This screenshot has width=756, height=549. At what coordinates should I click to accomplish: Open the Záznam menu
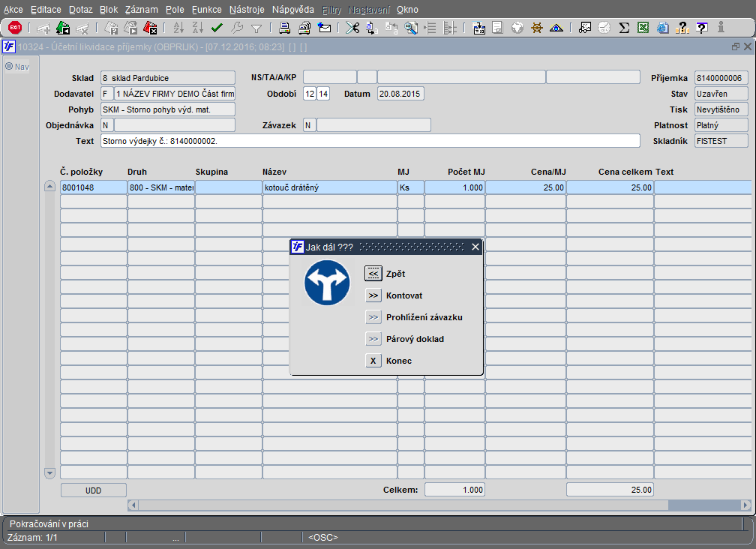[x=141, y=10]
